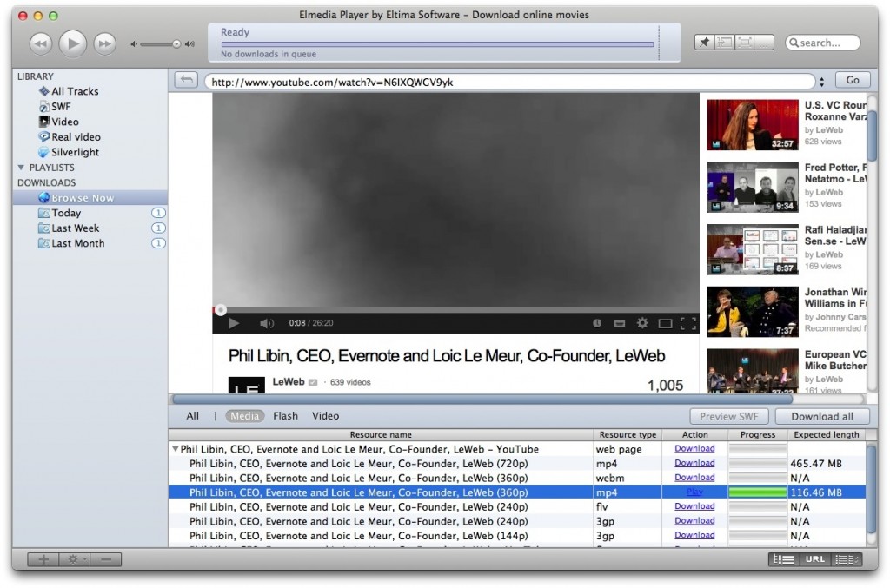Click Rafi Haladjian Sen.se video thumbnail
Image resolution: width=890 pixels, height=588 pixels.
pos(753,250)
